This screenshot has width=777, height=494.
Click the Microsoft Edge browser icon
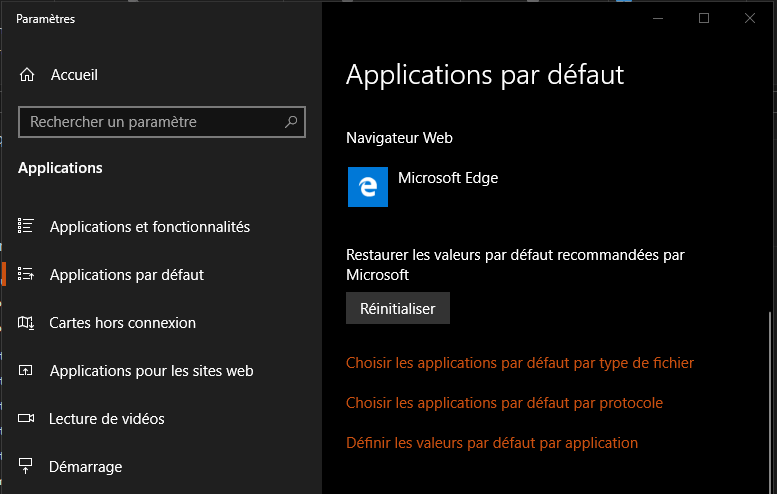(367, 187)
